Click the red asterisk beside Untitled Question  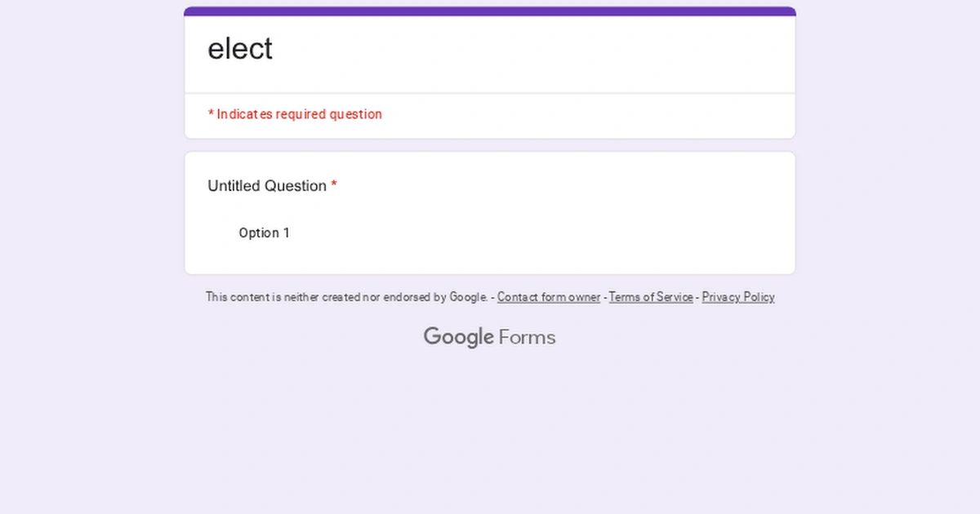pos(334,186)
